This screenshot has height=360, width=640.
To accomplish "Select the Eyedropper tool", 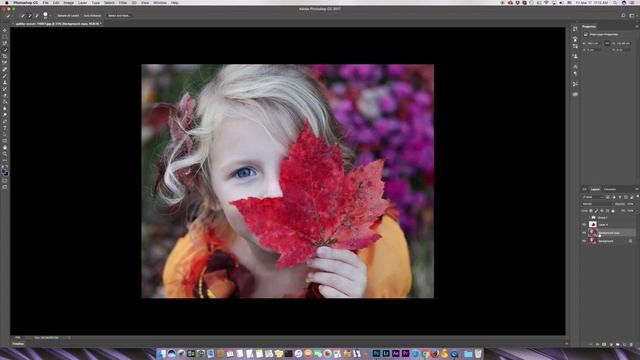I will click(5, 62).
